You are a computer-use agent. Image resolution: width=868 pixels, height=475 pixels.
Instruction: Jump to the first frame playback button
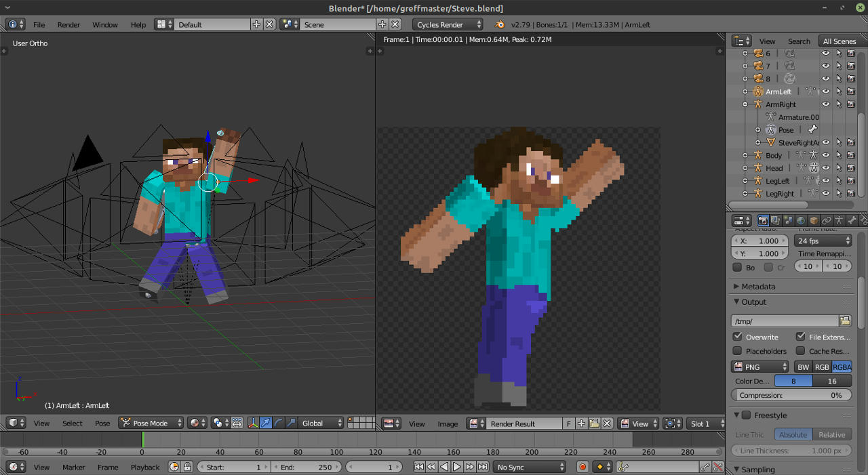pyautogui.click(x=419, y=466)
